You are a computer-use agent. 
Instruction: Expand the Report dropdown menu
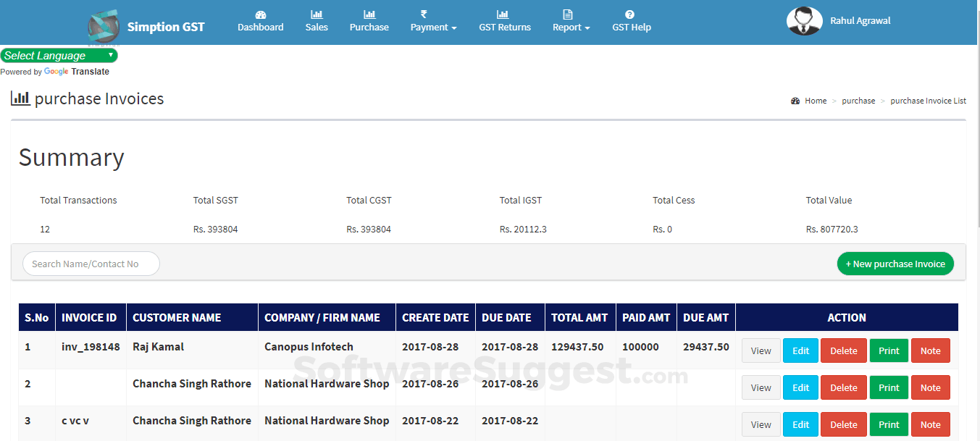click(571, 27)
